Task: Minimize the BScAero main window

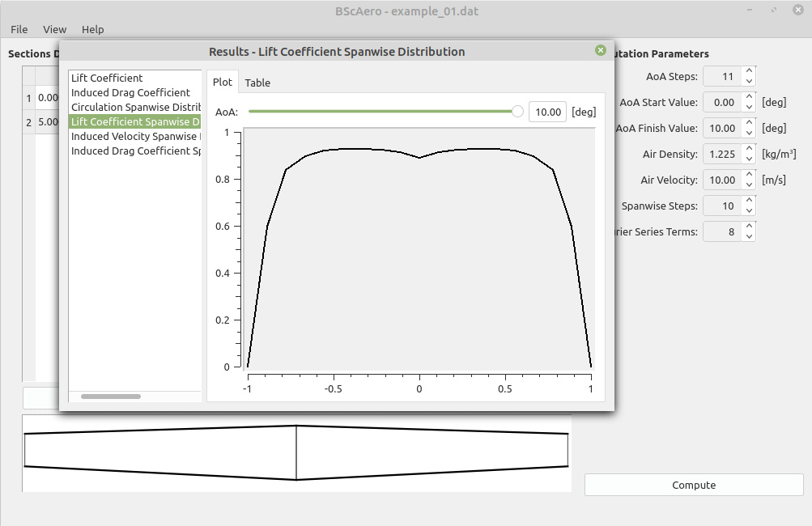Action: [x=750, y=10]
